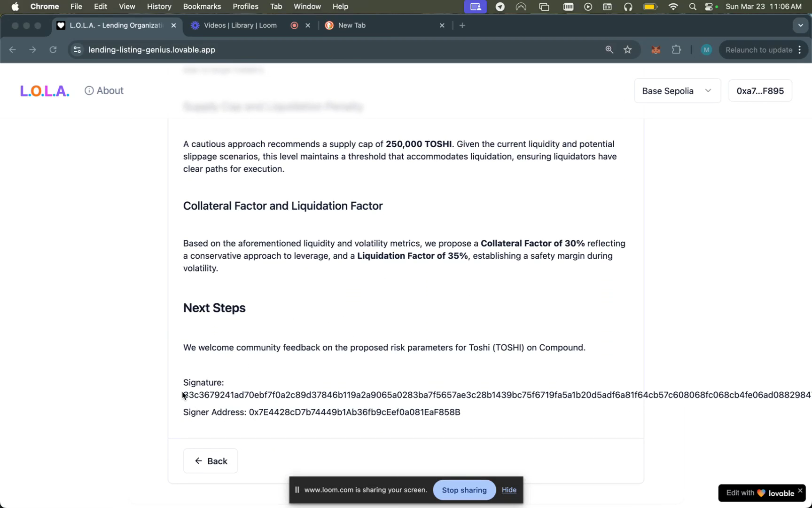This screenshot has width=812, height=508.
Task: Click the Loom recording indicator on tab
Action: click(x=294, y=25)
